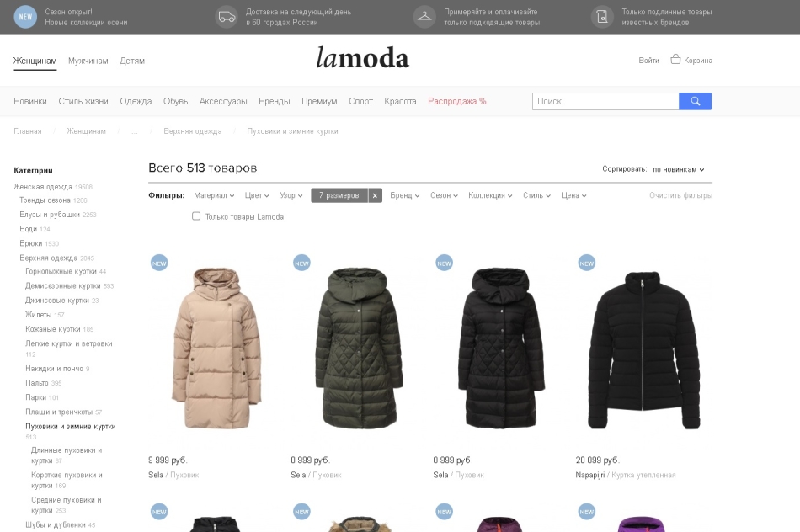This screenshot has width=800, height=532.
Task: Enable the Только товары Lamoda checkbox
Action: coord(196,216)
